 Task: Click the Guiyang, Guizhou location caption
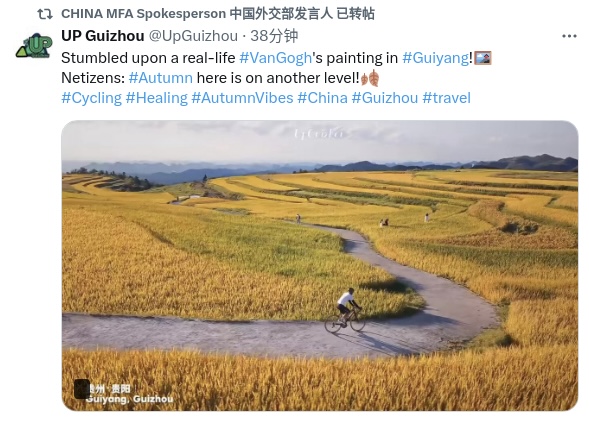[x=129, y=399]
